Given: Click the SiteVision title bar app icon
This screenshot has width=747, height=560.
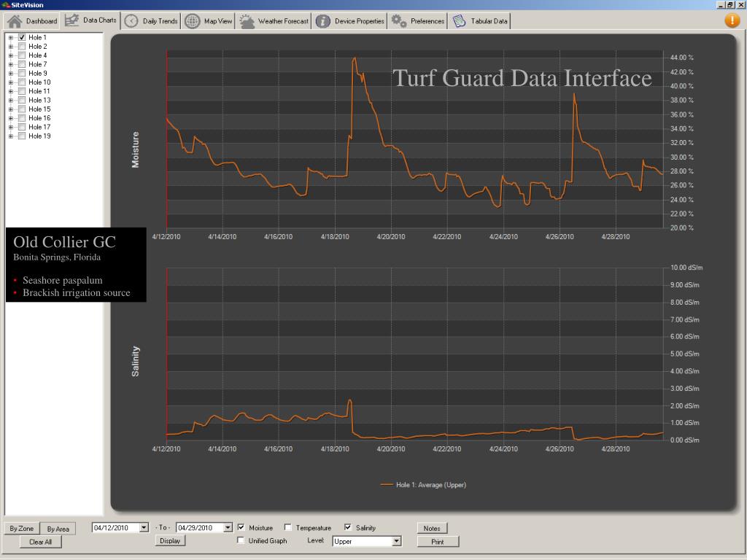Looking at the screenshot, I should point(5,5).
